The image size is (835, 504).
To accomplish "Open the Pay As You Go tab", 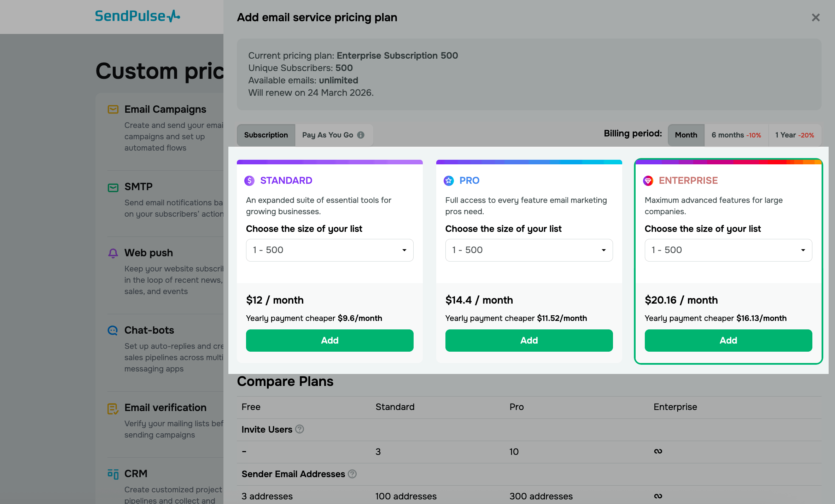I will click(328, 135).
